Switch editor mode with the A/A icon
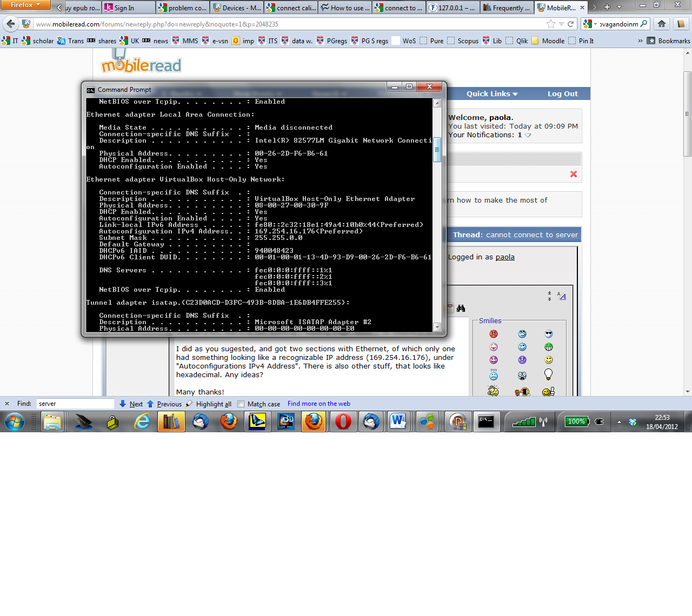Viewport: 692px width, 616px height. [562, 296]
